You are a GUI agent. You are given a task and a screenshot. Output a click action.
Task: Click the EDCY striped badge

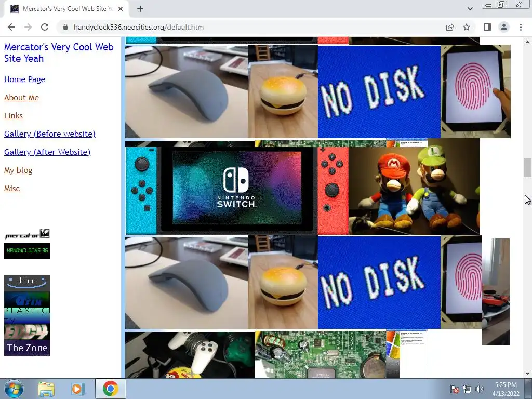[27, 332]
